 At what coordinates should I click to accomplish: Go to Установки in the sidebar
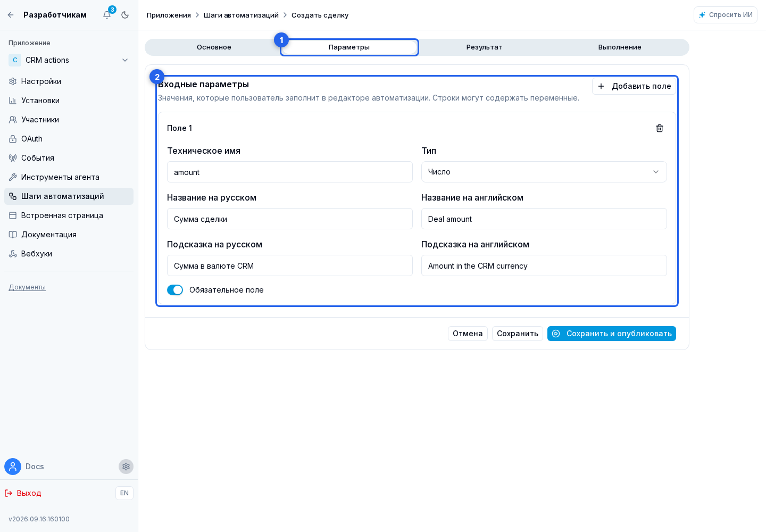click(69, 101)
